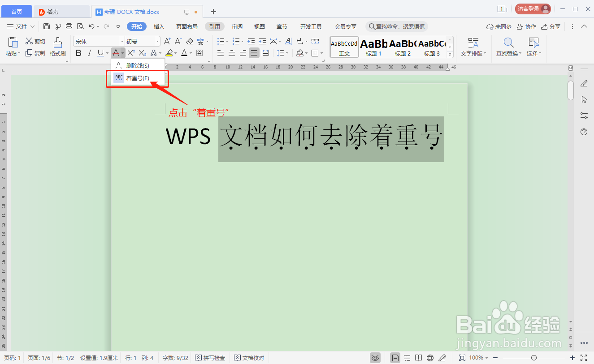Click the Sort (A-Z) icon
The height and width of the screenshot is (364, 594).
(x=288, y=41)
